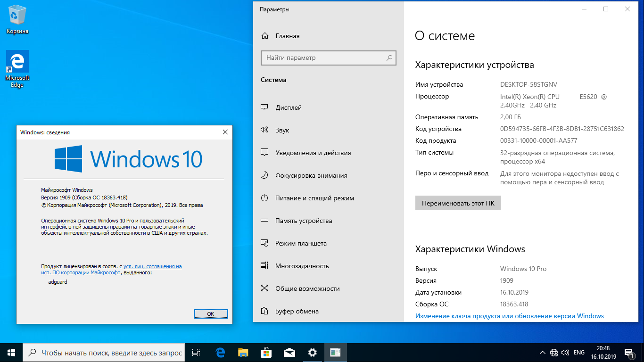Open File Explorer from the taskbar
644x362 pixels.
point(243,352)
